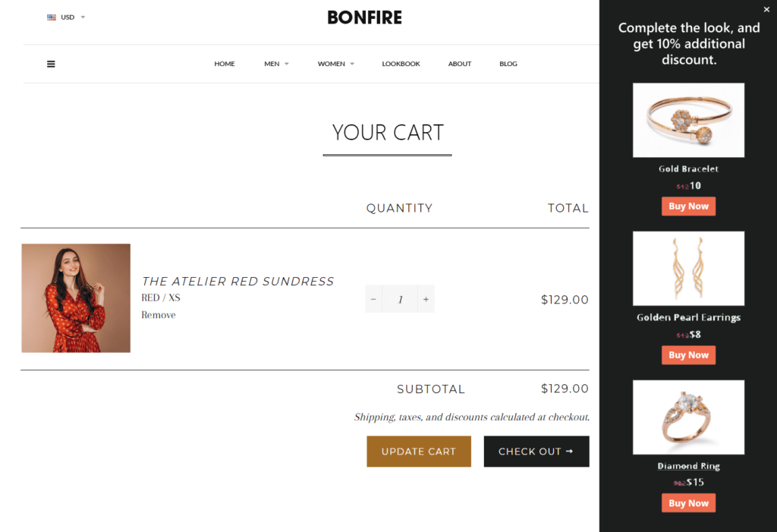The width and height of the screenshot is (777, 532).
Task: Navigate to the HOME page
Action: coord(225,64)
